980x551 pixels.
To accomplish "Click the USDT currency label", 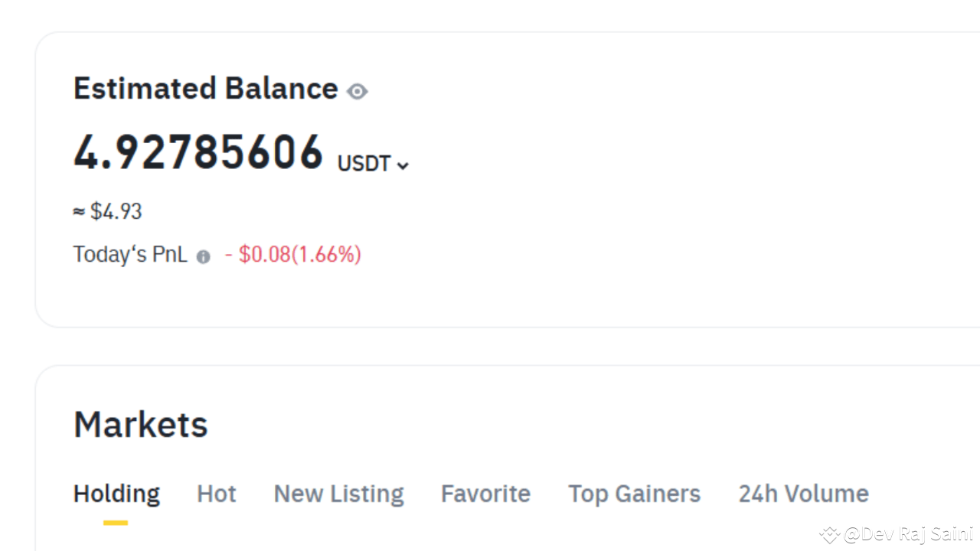I will (x=364, y=164).
